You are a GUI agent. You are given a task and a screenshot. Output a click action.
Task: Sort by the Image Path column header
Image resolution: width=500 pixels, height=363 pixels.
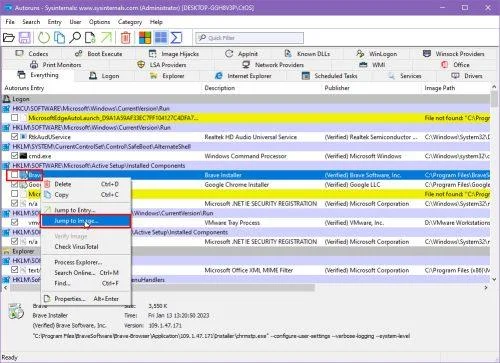tap(456, 88)
